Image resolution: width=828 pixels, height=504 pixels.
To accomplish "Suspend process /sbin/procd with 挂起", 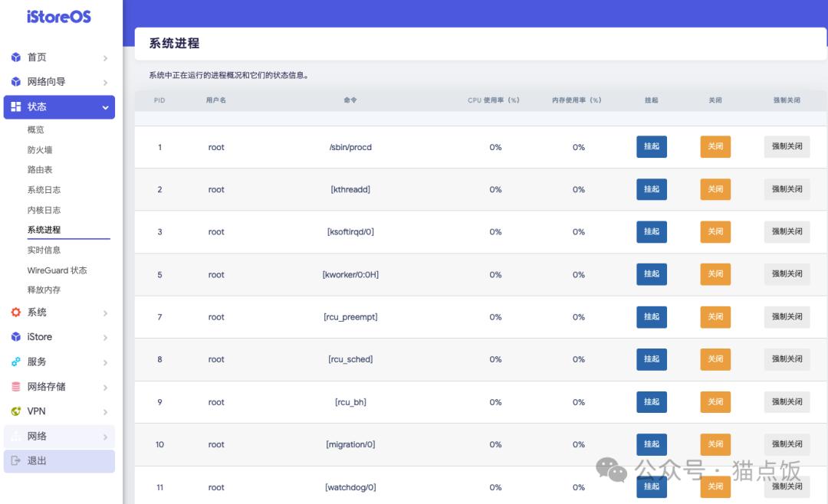I will pyautogui.click(x=651, y=146).
